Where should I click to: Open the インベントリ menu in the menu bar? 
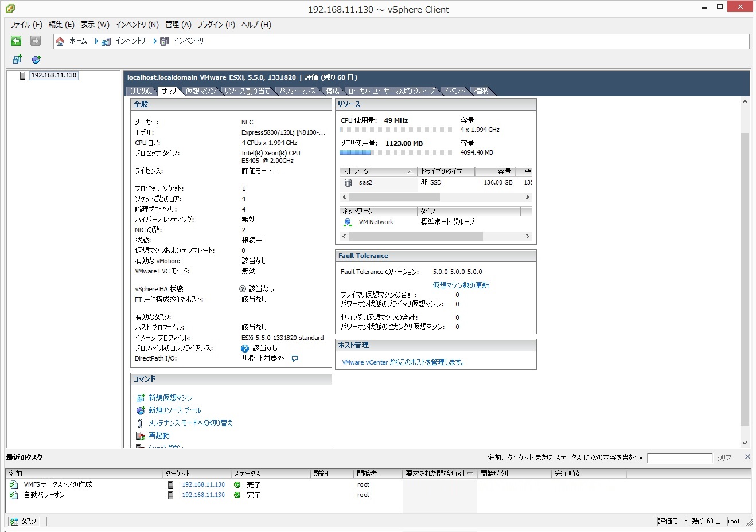[137, 25]
